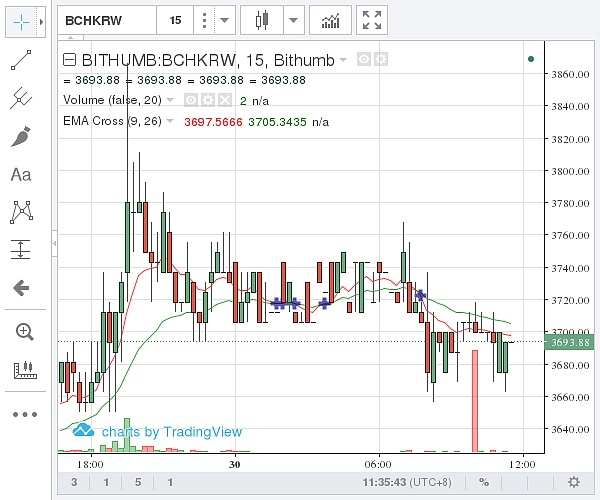Open Bithumb title dropdown arrow

point(343,60)
